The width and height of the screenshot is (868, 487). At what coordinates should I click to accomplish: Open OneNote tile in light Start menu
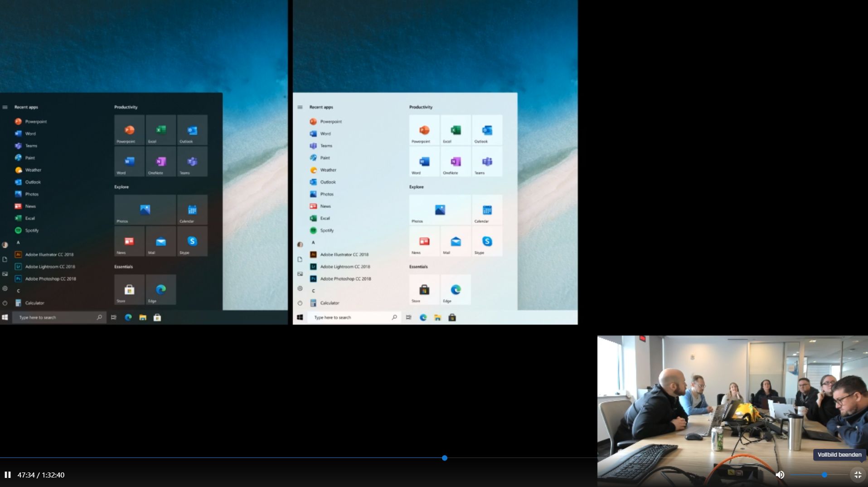pyautogui.click(x=456, y=161)
